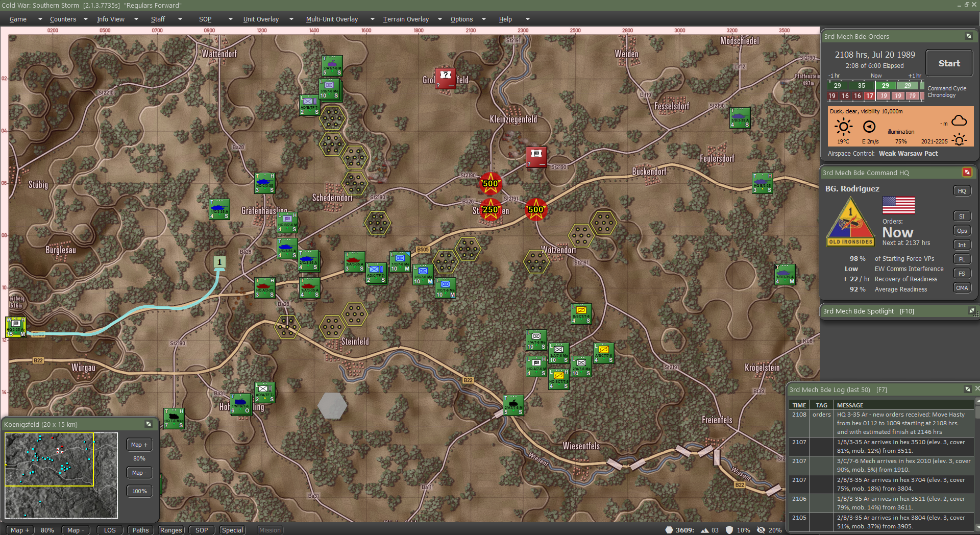
Task: Expand the 3rd Mech Bde Spotlight panel
Action: click(972, 311)
